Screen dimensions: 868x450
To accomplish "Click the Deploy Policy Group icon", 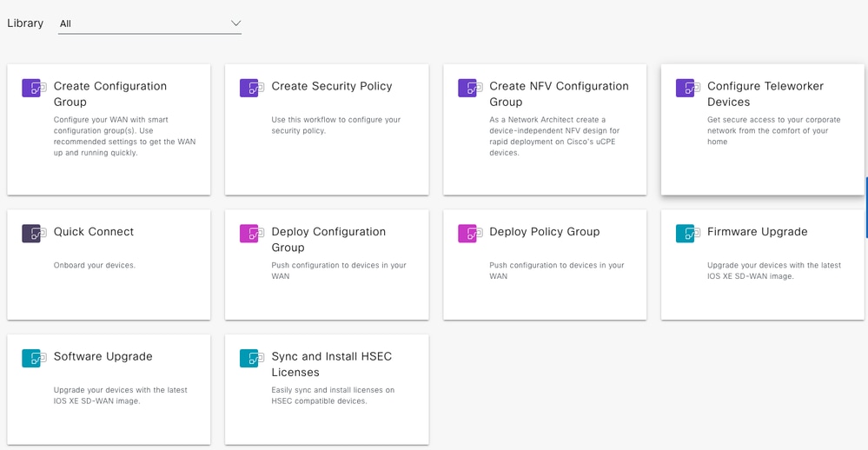I will point(470,234).
